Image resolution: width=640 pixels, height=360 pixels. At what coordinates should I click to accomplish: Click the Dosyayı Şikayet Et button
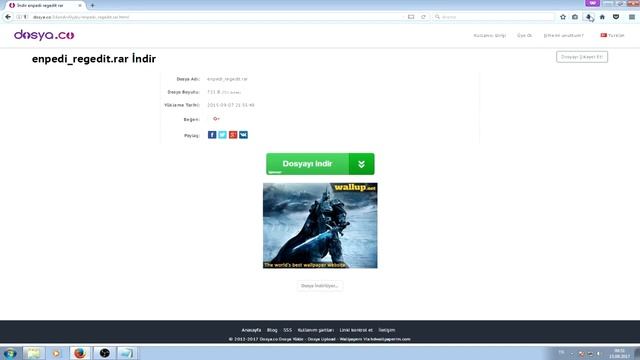click(582, 57)
